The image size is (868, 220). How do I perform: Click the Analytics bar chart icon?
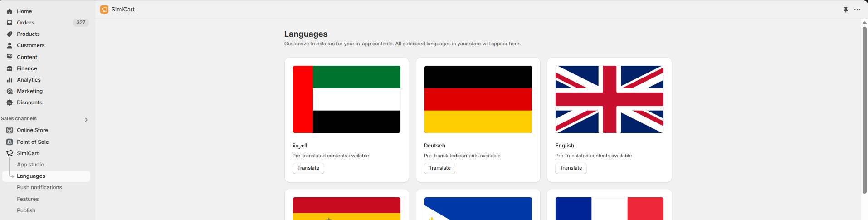click(x=10, y=80)
